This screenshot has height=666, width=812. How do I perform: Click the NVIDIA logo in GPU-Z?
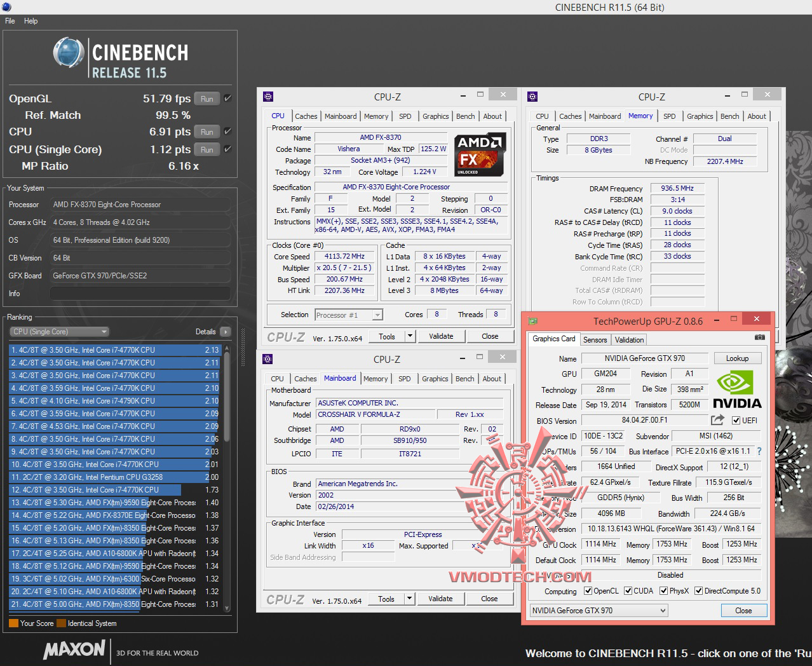click(736, 390)
